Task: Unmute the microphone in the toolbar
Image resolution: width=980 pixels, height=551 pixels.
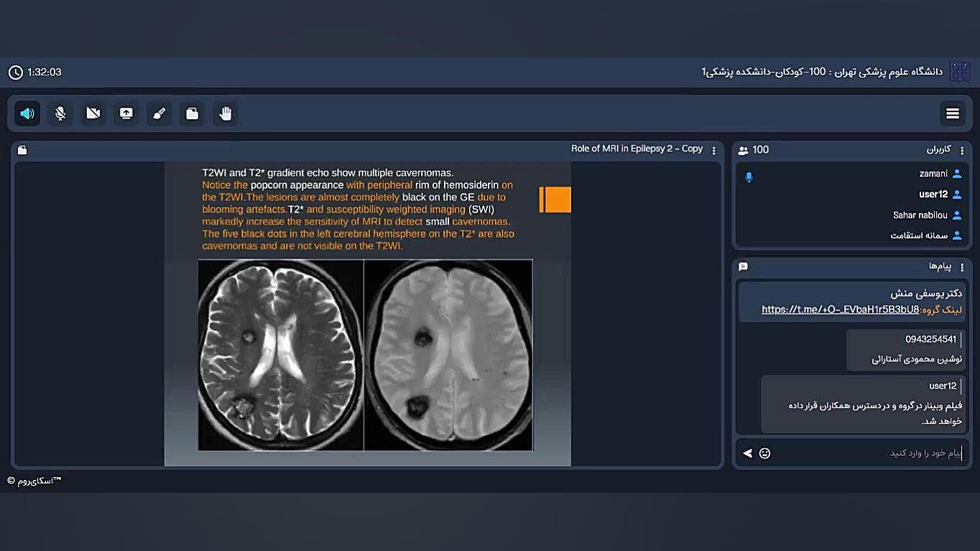Action: (x=60, y=114)
